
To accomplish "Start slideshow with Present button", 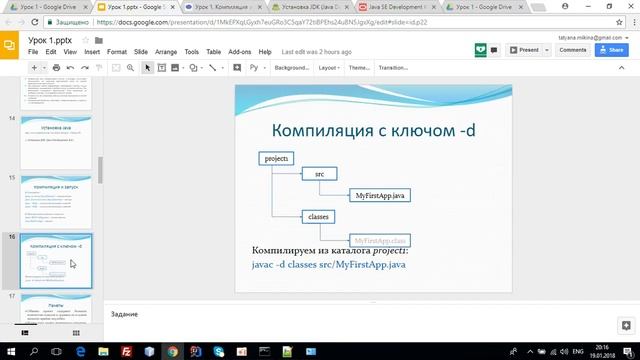I will pyautogui.click(x=524, y=50).
